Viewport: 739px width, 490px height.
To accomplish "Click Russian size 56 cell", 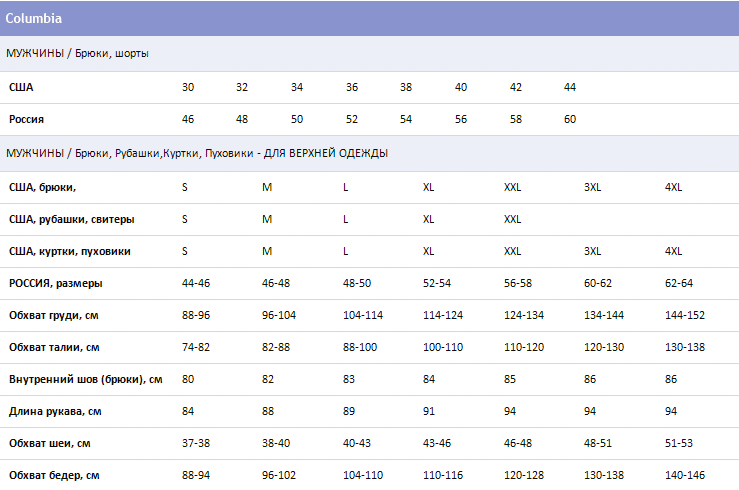I will tap(461, 119).
